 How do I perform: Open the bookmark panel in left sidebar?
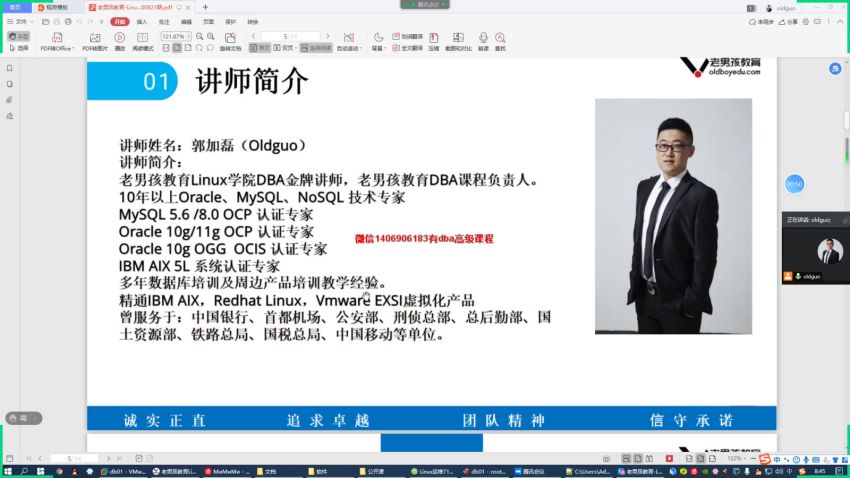(x=9, y=68)
